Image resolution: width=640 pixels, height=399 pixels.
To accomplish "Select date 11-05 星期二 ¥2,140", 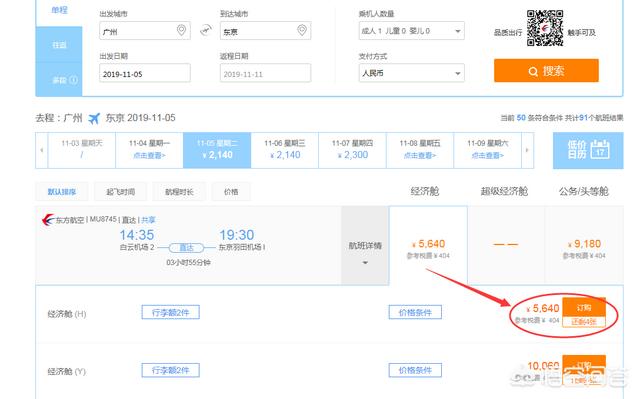I will click(217, 150).
